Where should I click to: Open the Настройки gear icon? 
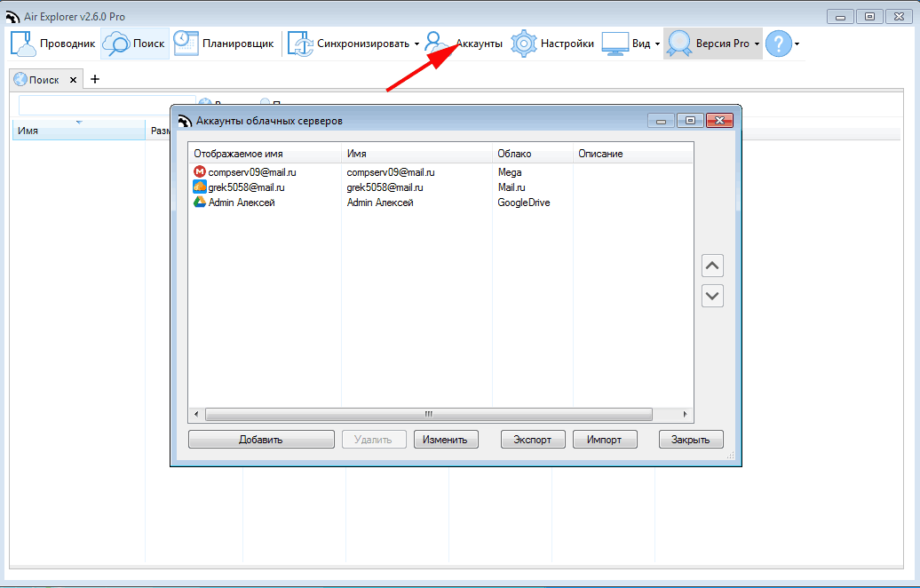(x=523, y=44)
